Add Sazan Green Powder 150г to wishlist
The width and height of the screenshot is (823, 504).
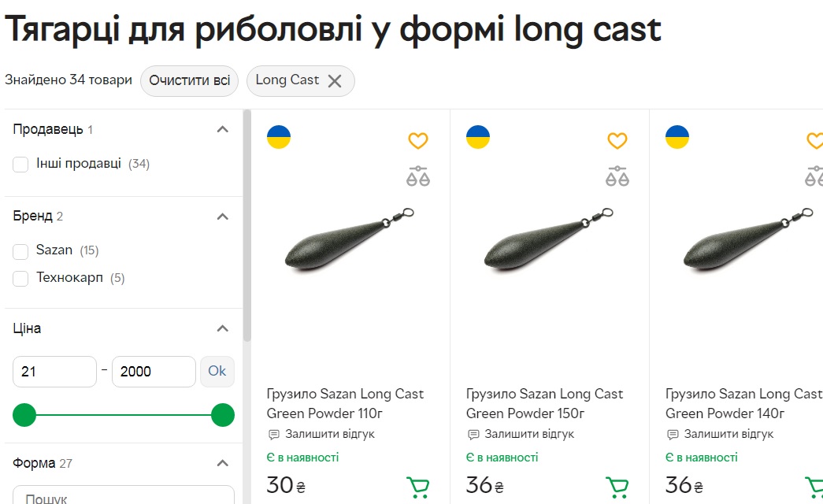617,141
